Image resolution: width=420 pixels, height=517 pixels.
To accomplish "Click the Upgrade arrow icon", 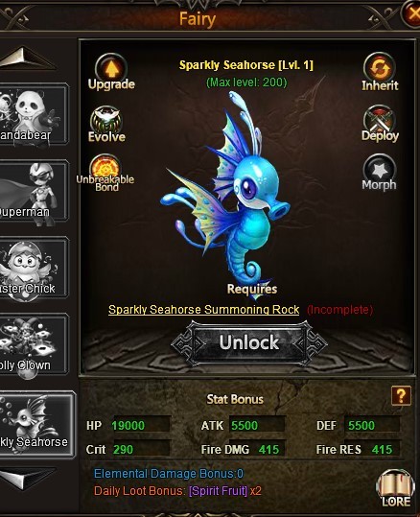I will tap(111, 69).
